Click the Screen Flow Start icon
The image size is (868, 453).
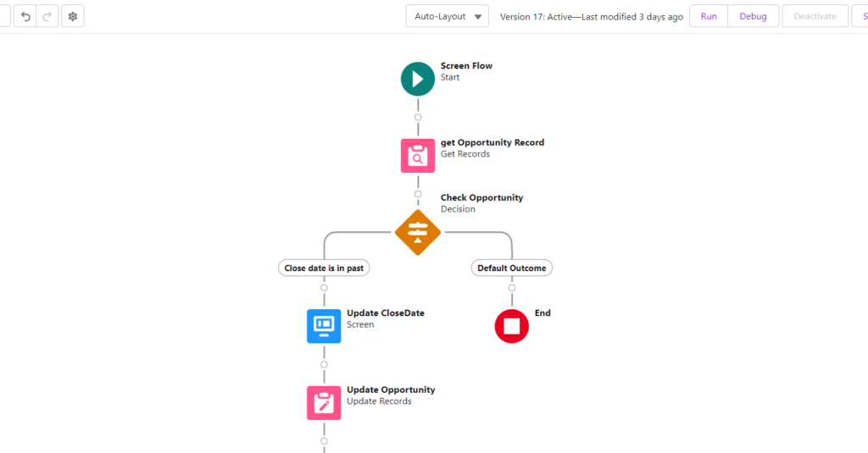(x=417, y=79)
